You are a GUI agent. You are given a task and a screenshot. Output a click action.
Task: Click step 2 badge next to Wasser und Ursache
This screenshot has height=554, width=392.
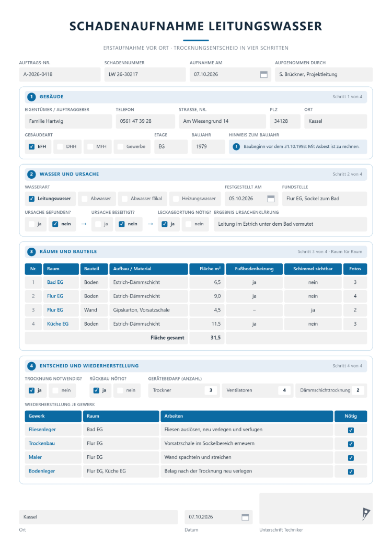point(31,174)
